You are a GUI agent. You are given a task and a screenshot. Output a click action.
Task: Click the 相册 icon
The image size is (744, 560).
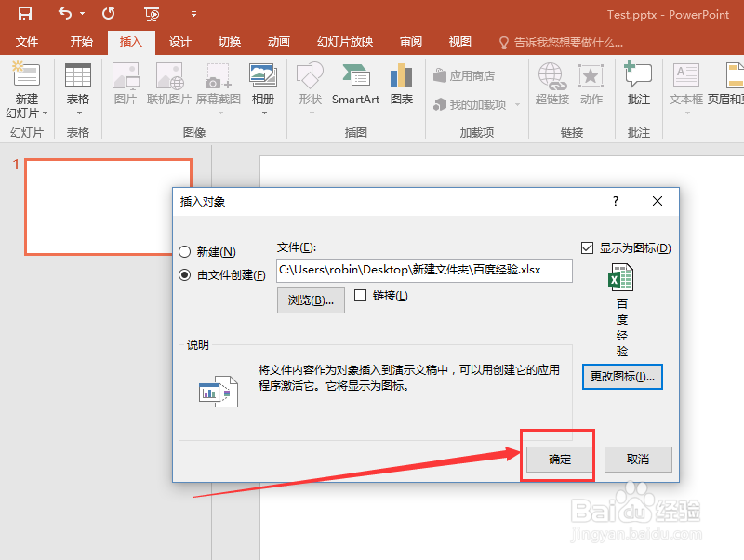click(263, 75)
